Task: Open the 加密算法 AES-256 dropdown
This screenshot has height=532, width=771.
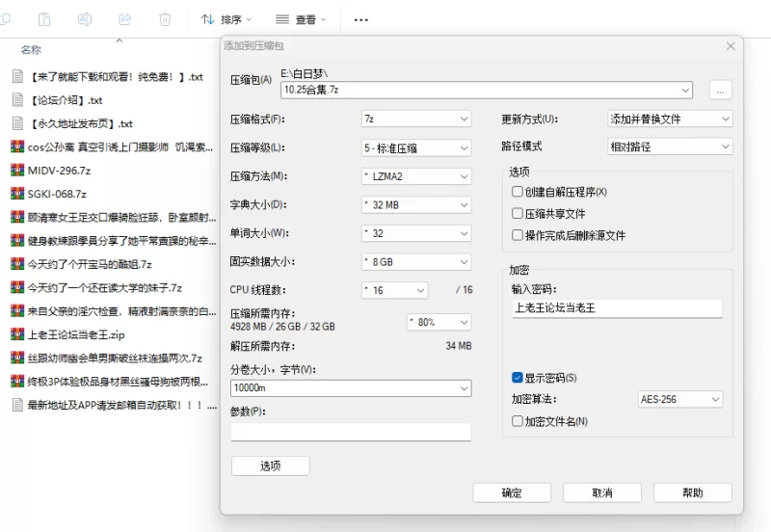Action: [679, 399]
